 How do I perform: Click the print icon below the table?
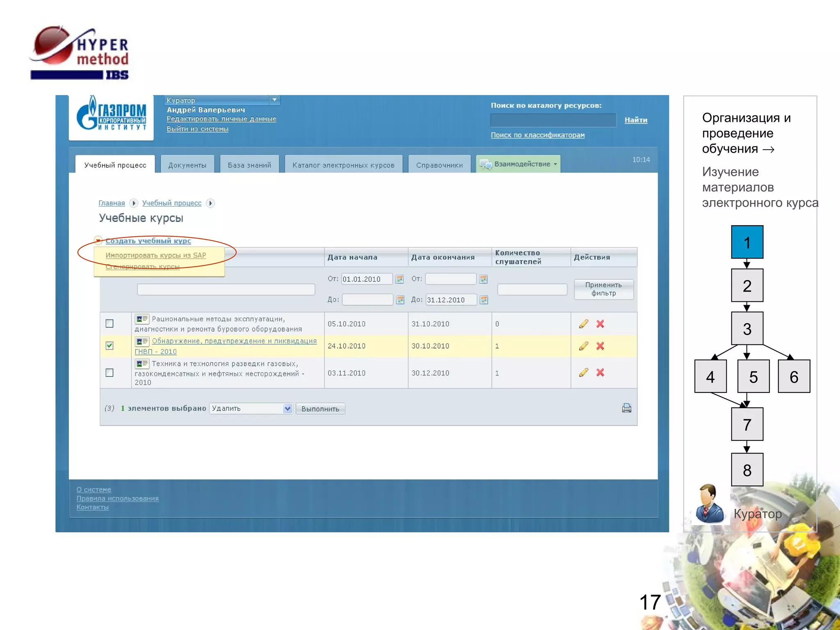click(626, 408)
